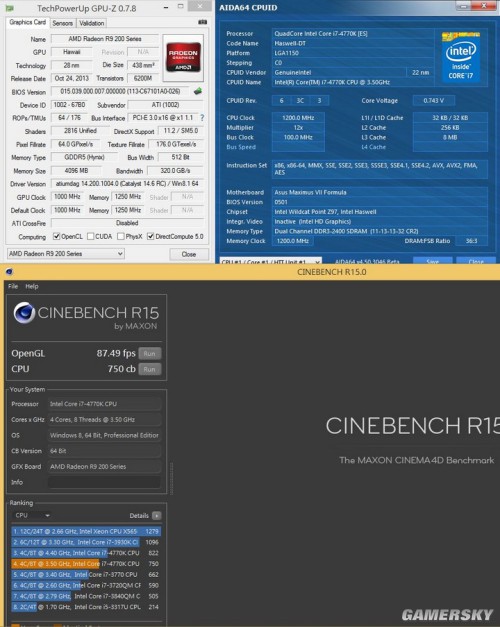Image resolution: width=500 pixels, height=627 pixels.
Task: Click the Radeon Graphics logo
Action: 183,57
